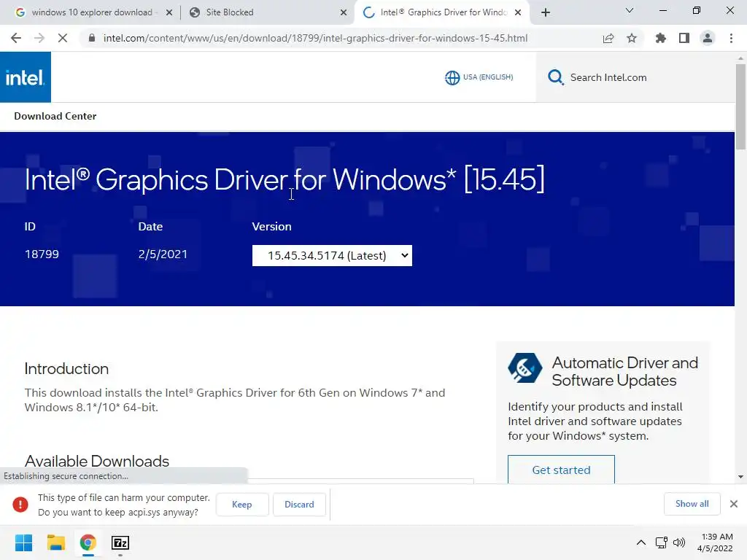Click the Automatic Driver and Software Updates title
Viewport: 747px width, 560px height.
(625, 371)
